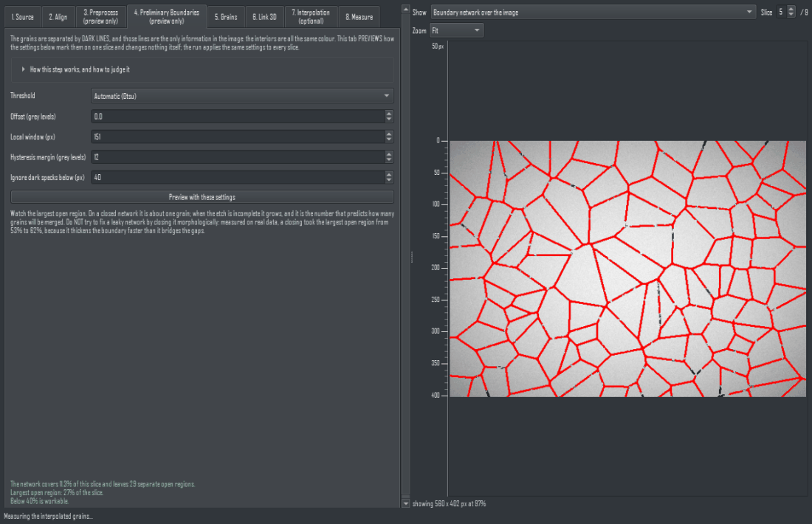Increase Hysteresis margin with the up arrow
Screen dimensions: 812x524
[x=390, y=154]
